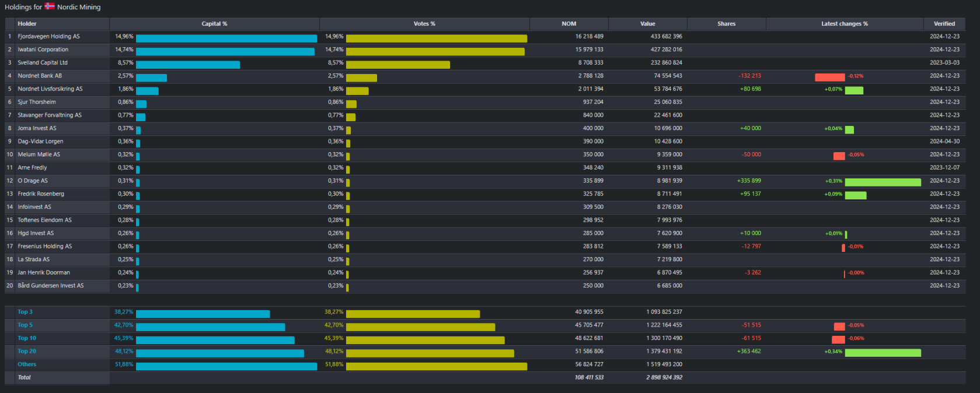Select holder Bård Gundersen Invest AS
This screenshot has height=393, width=980.
click(51, 286)
